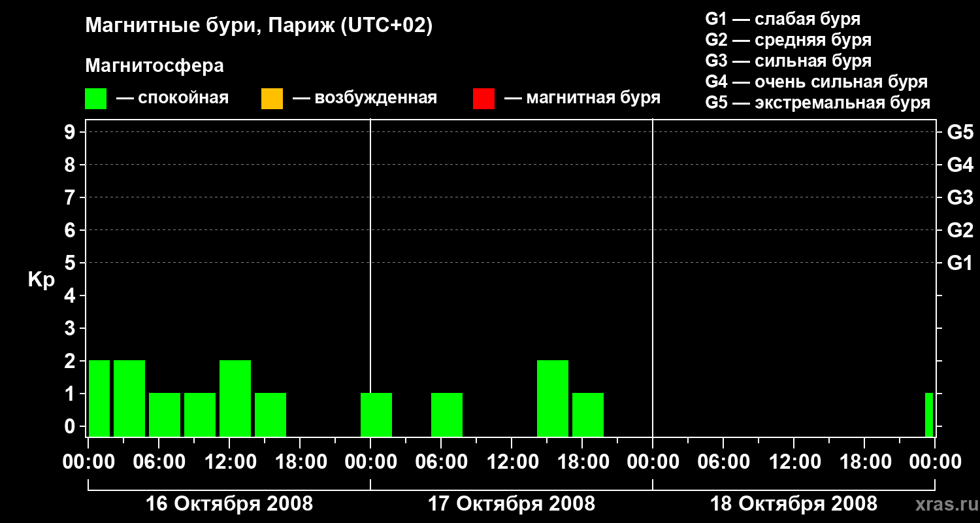Click the orange 'возбужденная' legend swatch
The height and width of the screenshot is (523, 980).
272,99
